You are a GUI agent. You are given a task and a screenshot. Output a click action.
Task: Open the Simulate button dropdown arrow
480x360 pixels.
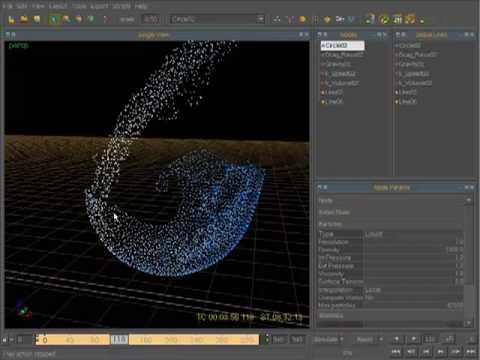click(x=342, y=339)
